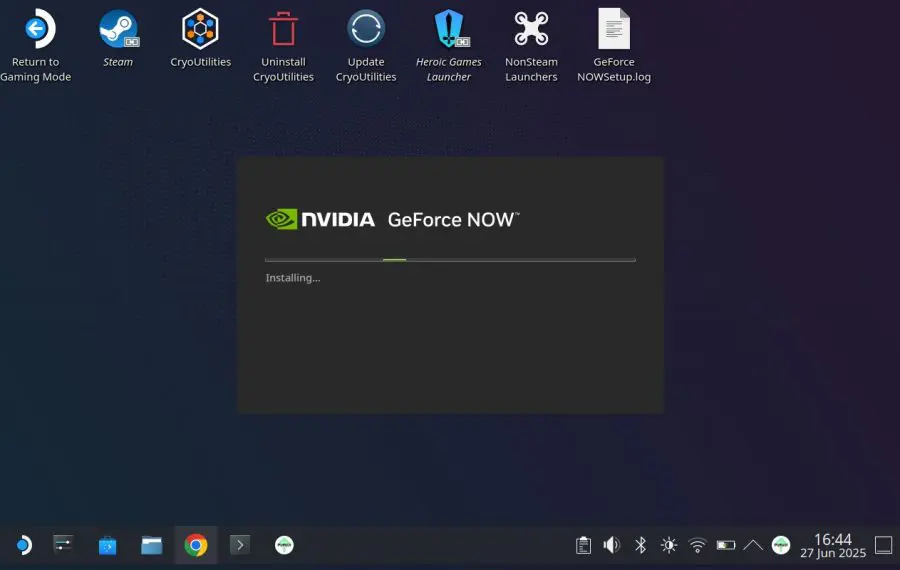This screenshot has width=900, height=570.
Task: Click round green icon in system tray
Action: tap(781, 545)
